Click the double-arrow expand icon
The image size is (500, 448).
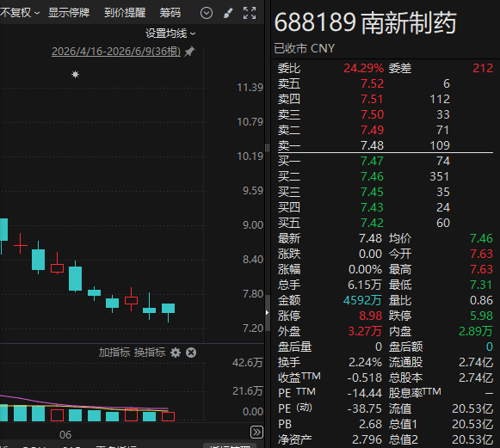tap(256, 433)
